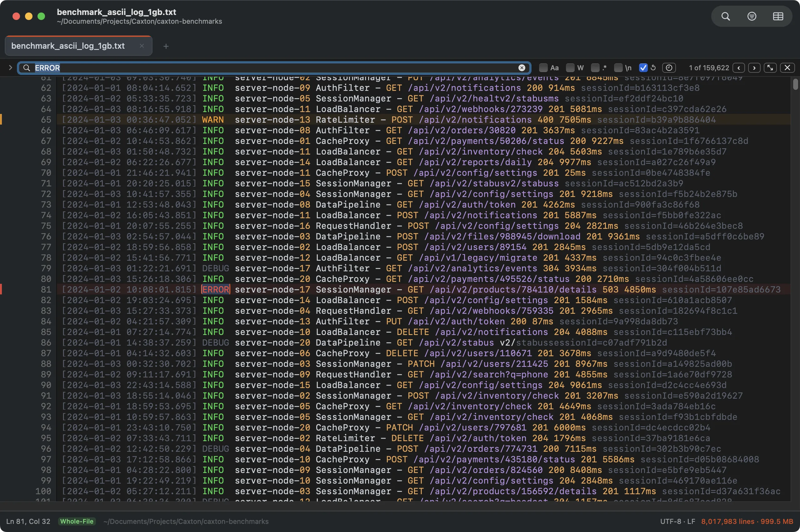The width and height of the screenshot is (800, 532).
Task: Close the benchmark_ascii_log_1gb.txt tab
Action: (142, 46)
